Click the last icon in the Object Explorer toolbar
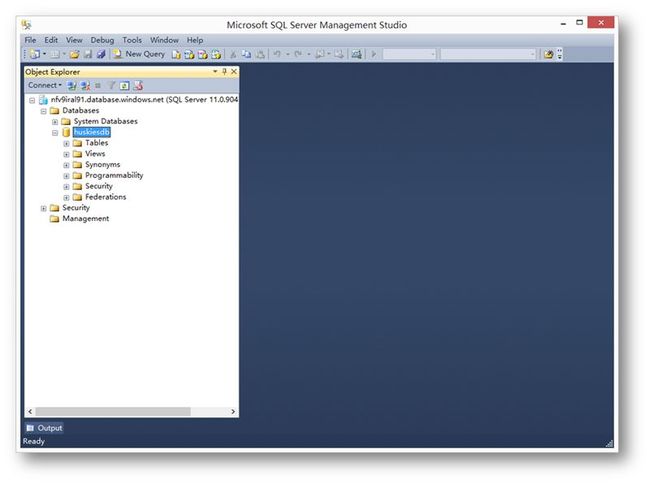 tap(138, 86)
